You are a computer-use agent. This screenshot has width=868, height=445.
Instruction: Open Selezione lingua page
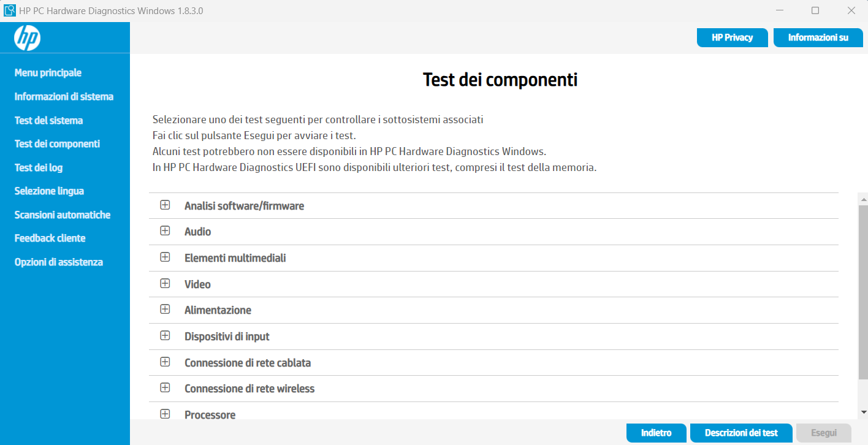click(49, 191)
